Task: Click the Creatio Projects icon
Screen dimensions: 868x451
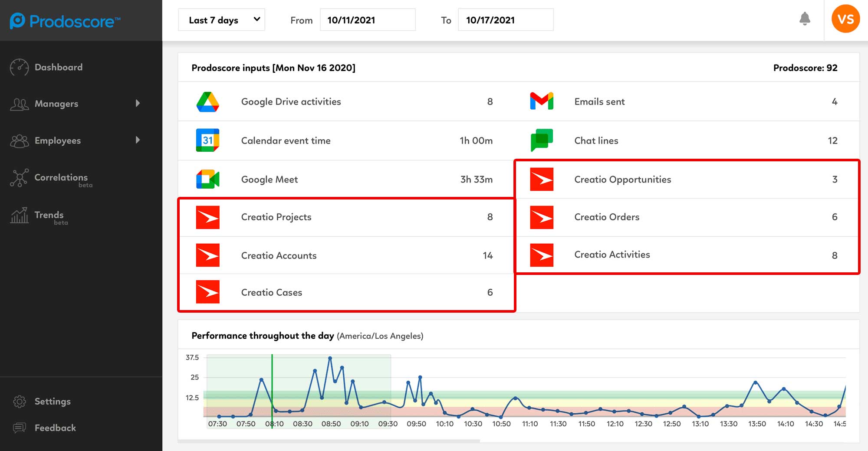Action: (207, 217)
